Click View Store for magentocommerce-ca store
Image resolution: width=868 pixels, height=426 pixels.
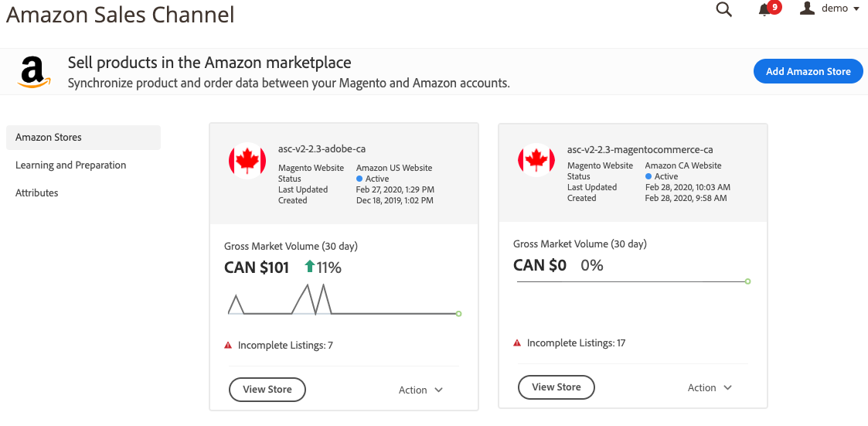(557, 387)
